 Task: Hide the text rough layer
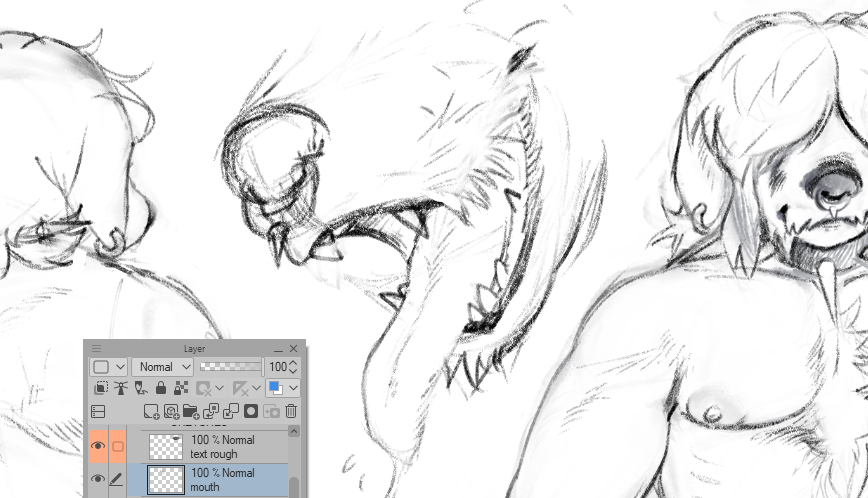click(98, 446)
